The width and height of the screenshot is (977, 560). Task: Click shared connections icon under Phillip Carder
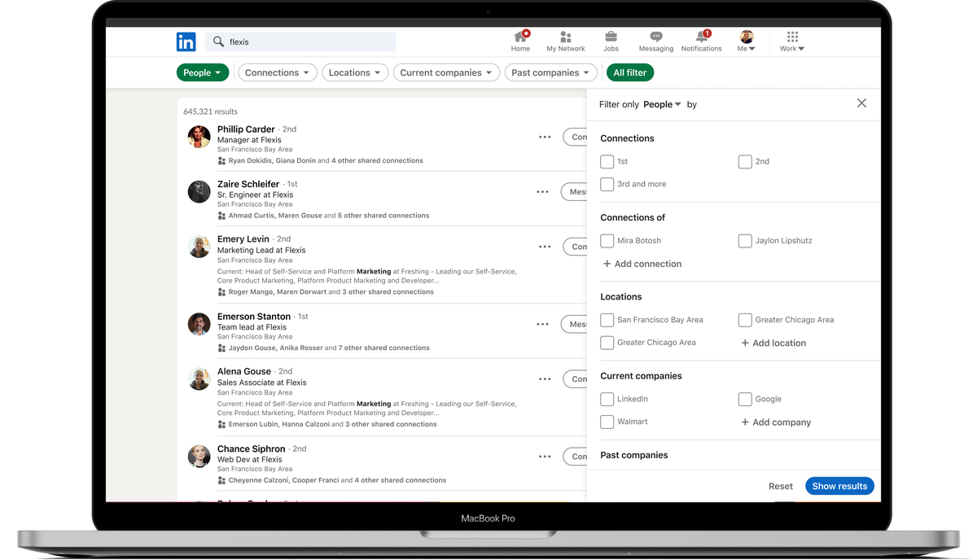(221, 161)
